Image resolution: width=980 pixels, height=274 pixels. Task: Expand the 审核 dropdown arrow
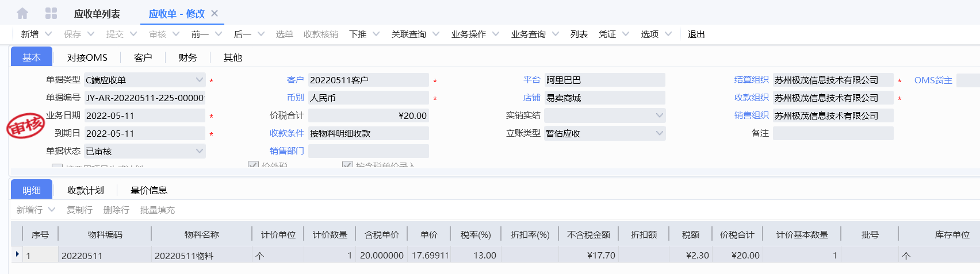coord(176,34)
